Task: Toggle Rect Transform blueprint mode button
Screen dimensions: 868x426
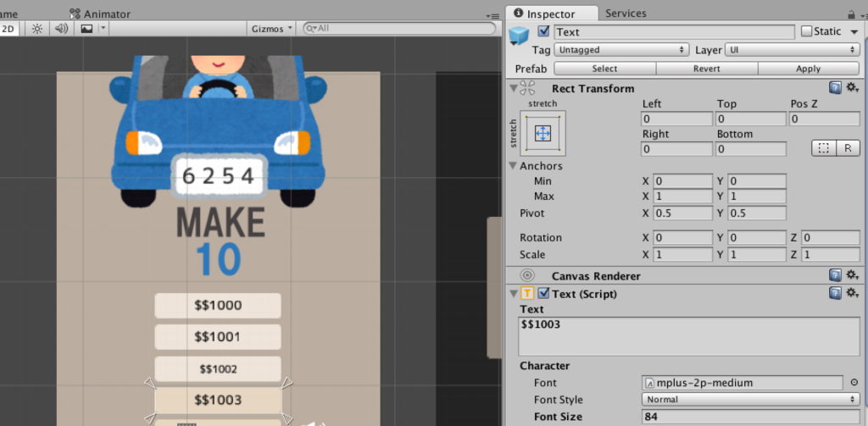Action: click(824, 148)
